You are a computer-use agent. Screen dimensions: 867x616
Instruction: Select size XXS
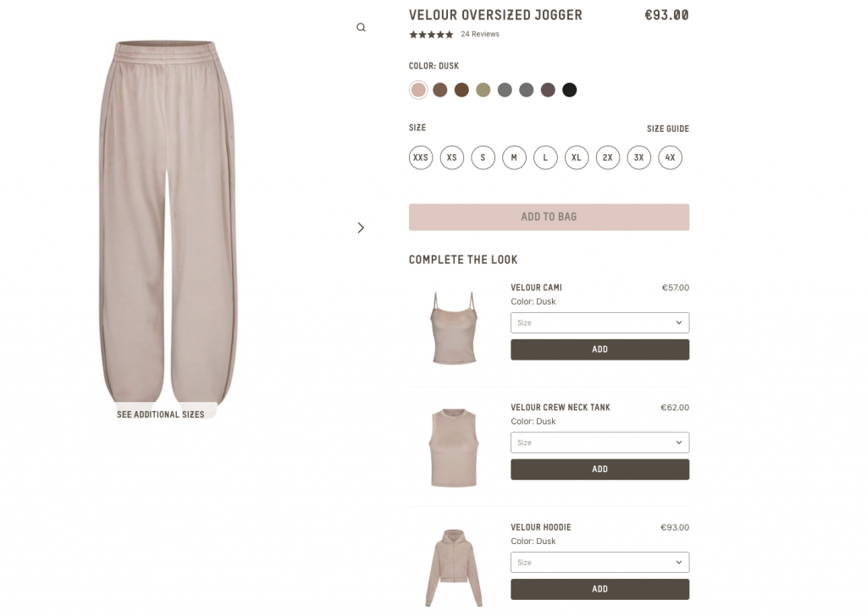421,157
